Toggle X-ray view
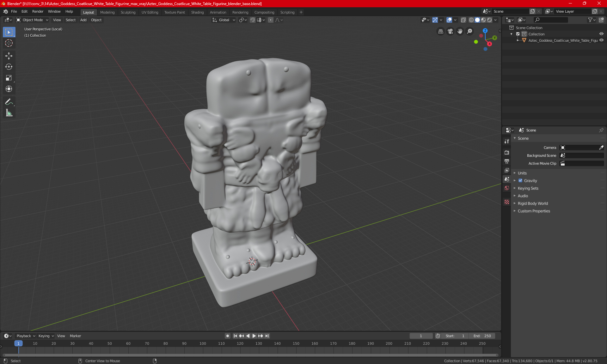Viewport: 607px width, 364px height. [463, 20]
